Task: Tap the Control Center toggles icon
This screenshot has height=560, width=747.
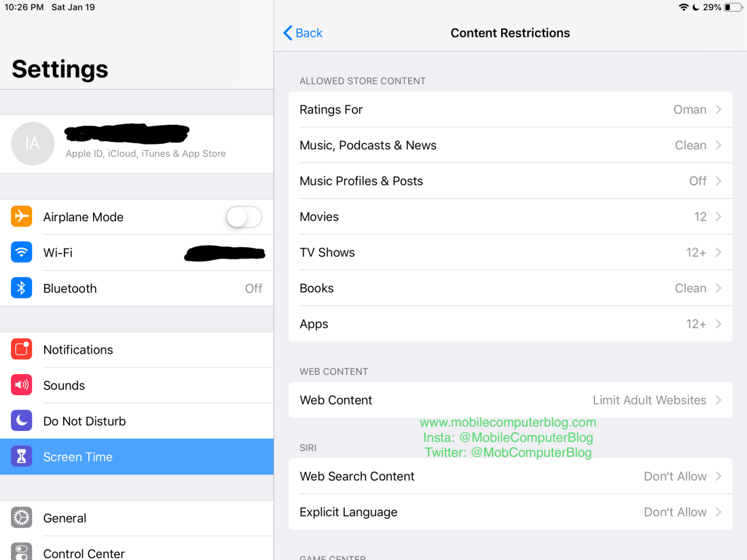Action: 22,551
